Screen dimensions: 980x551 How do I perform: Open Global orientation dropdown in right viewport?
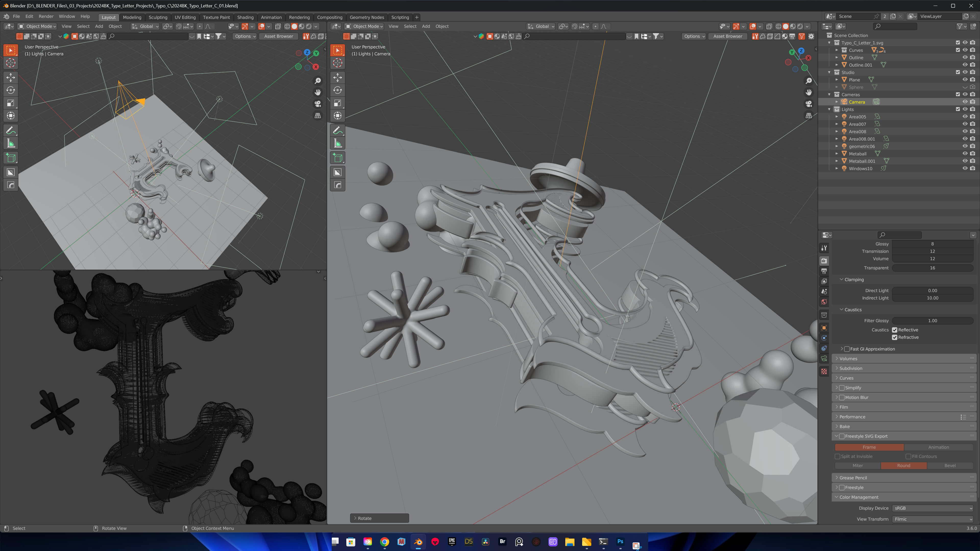point(541,26)
